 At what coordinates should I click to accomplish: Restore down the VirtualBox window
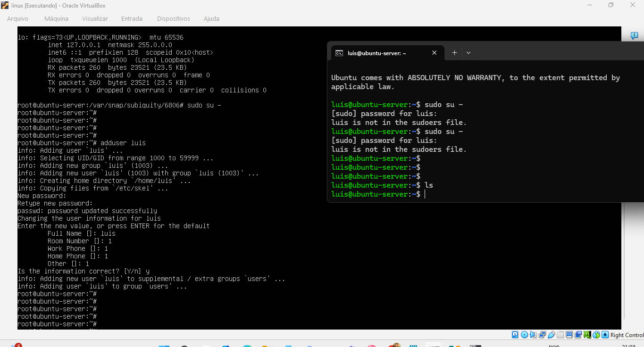pos(611,5)
